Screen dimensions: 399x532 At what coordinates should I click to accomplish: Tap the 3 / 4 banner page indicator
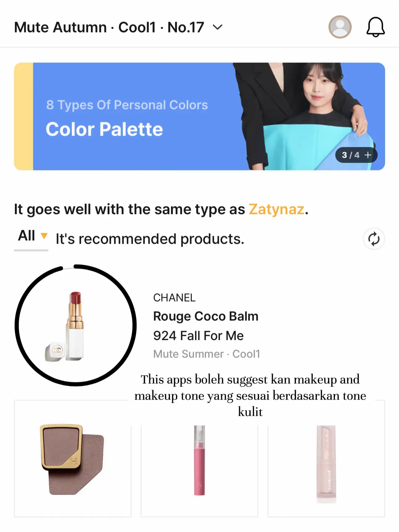pyautogui.click(x=351, y=155)
